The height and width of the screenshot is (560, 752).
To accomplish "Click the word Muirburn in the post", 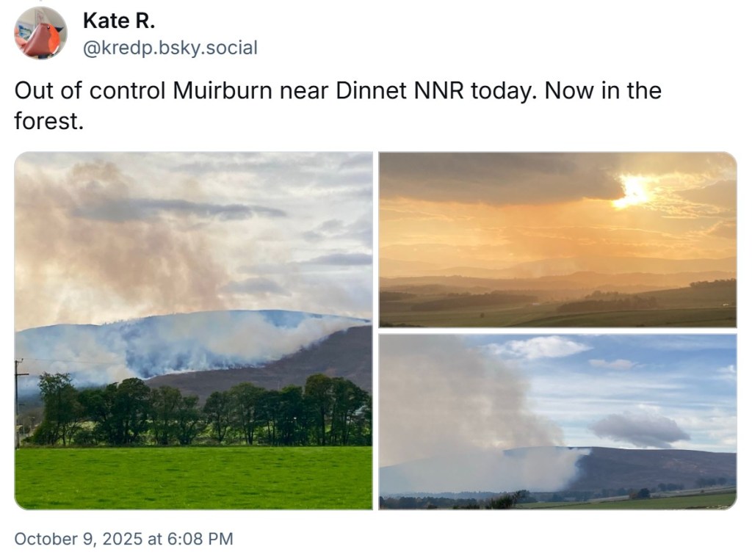I will [214, 91].
